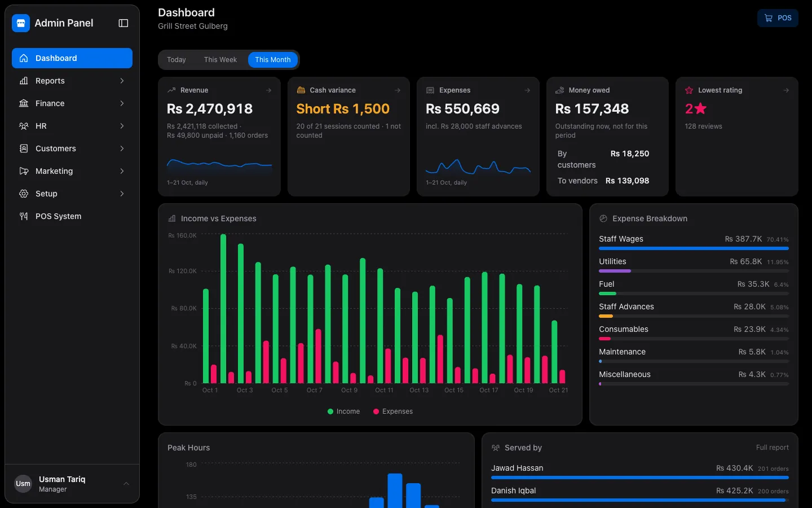Click the Rs 2,470,918 revenue value
This screenshot has height=508, width=812.
[210, 109]
